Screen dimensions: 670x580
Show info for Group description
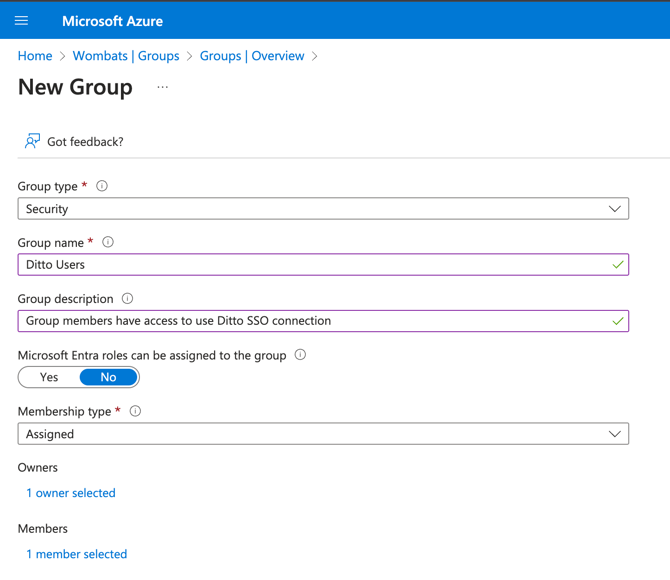click(x=127, y=298)
